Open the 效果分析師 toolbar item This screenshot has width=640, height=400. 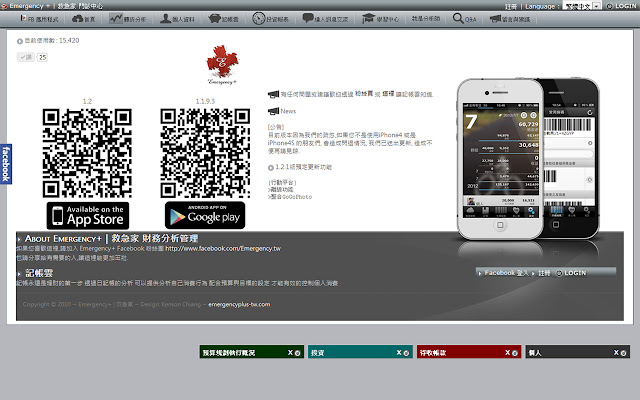tap(426, 19)
